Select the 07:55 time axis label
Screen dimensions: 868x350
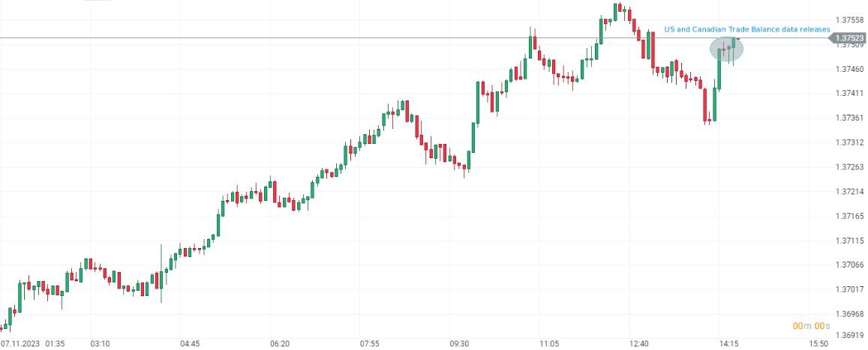click(370, 344)
